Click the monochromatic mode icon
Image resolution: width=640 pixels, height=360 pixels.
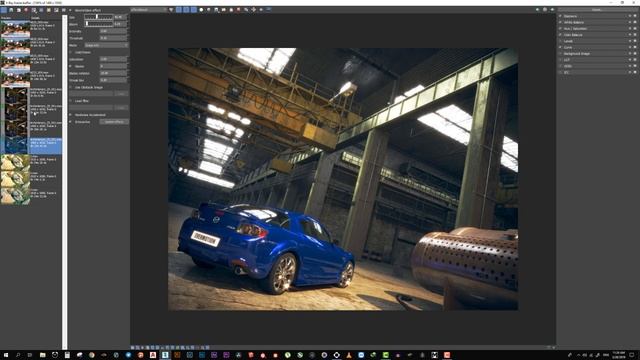click(209, 9)
